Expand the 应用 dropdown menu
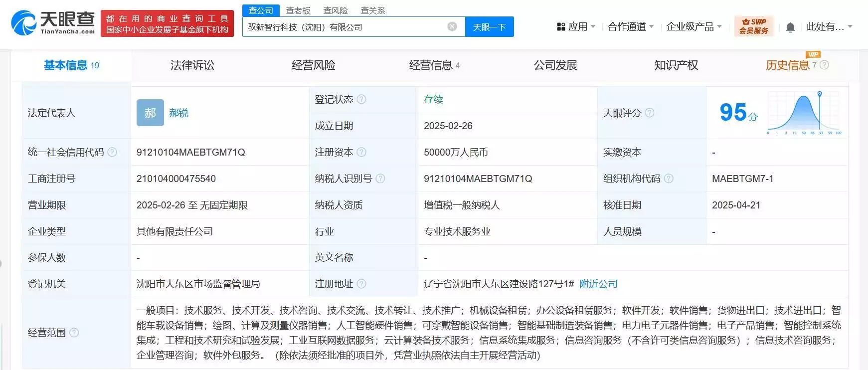This screenshot has width=868, height=370. [576, 27]
